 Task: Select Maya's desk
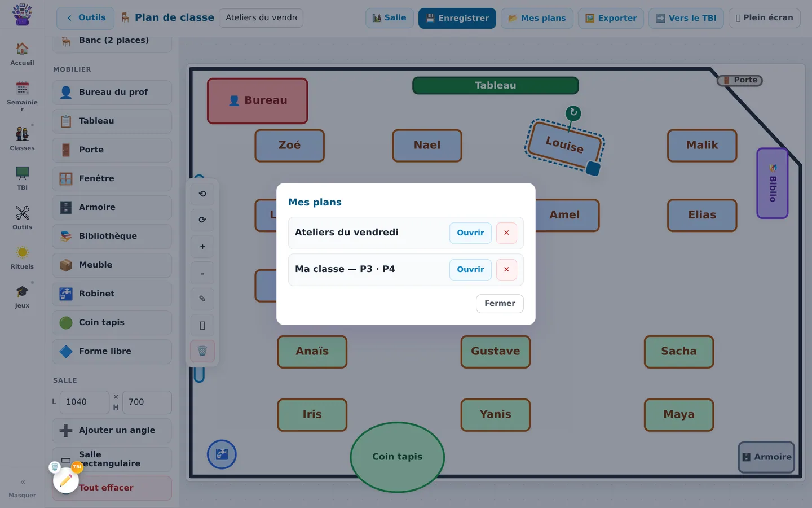[679, 415]
